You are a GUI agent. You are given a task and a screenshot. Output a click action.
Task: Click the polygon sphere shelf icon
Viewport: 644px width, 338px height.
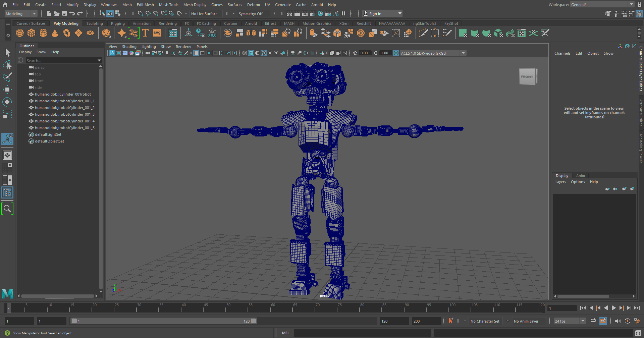(20, 33)
